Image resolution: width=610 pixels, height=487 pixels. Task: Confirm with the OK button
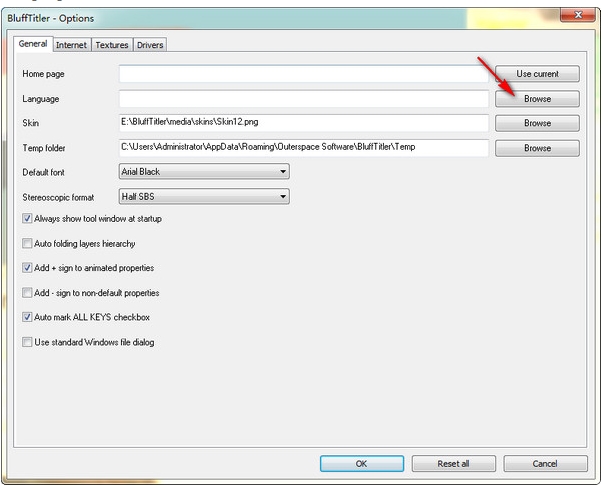point(362,464)
